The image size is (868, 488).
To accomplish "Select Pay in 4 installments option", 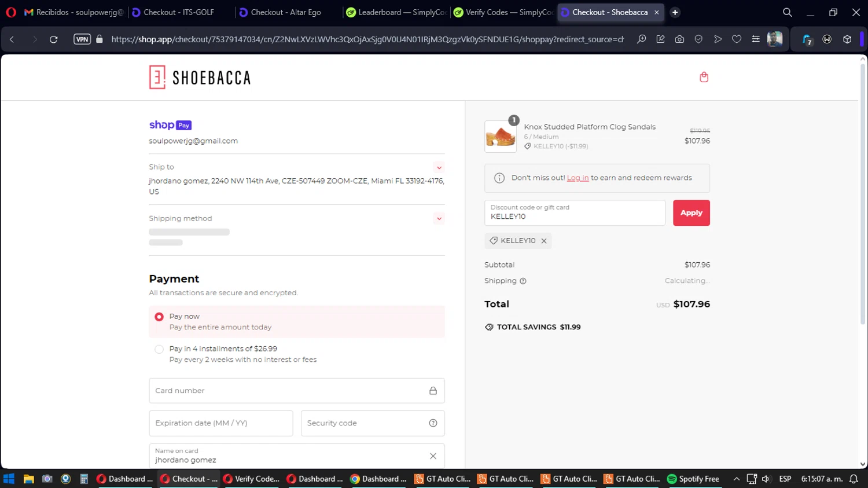I will pyautogui.click(x=159, y=349).
